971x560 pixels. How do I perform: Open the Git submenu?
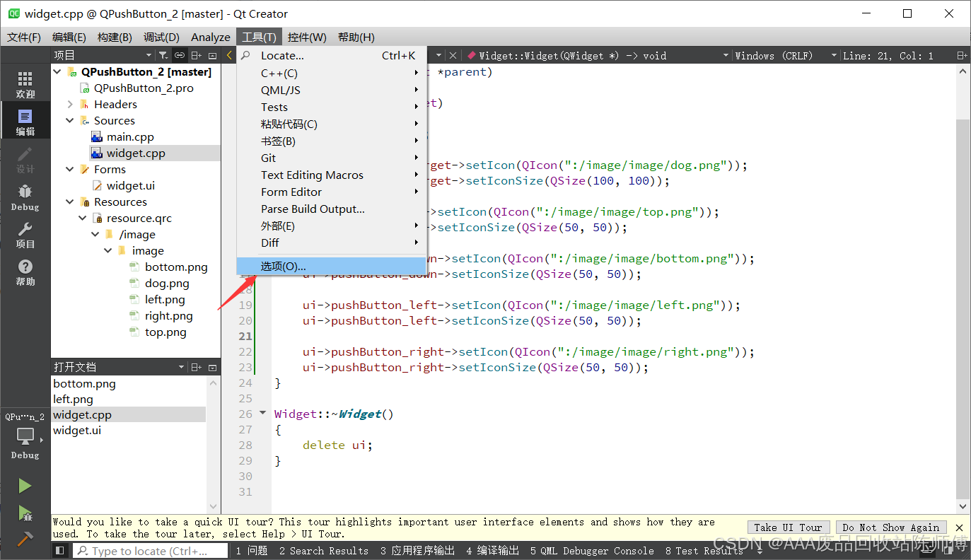pos(331,158)
